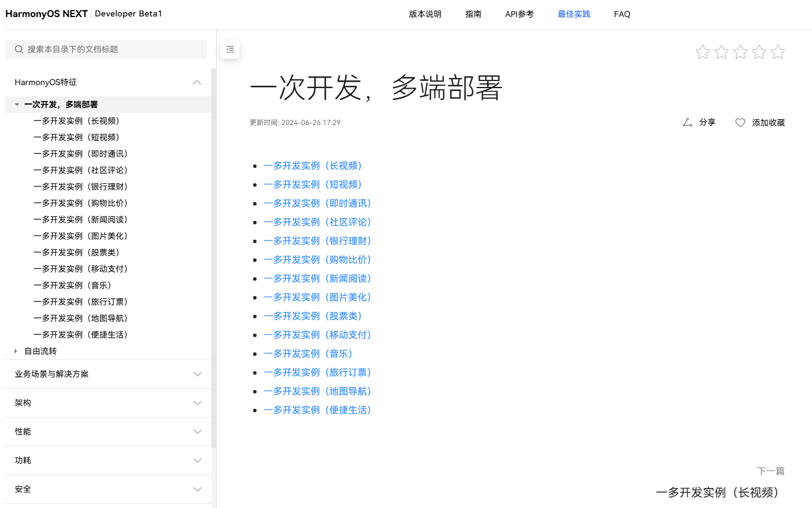Open content link 一多开发实例（音乐）
This screenshot has width=812, height=508.
pos(310,354)
